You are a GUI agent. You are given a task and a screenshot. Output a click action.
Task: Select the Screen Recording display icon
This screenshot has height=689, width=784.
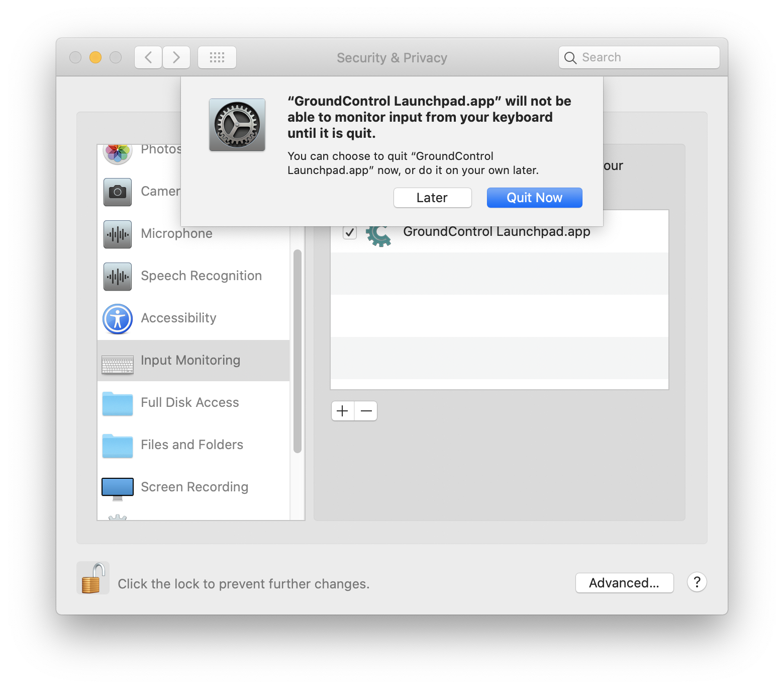click(118, 489)
